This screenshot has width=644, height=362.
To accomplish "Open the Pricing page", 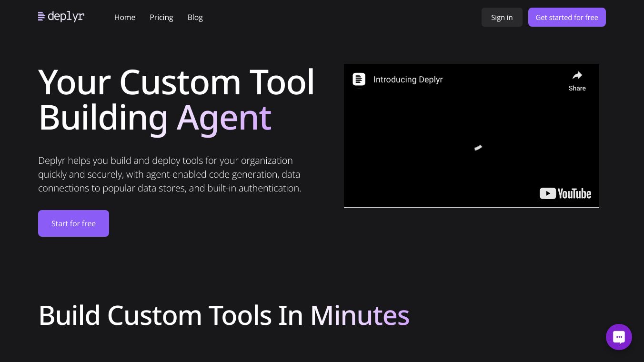I will 161,17.
